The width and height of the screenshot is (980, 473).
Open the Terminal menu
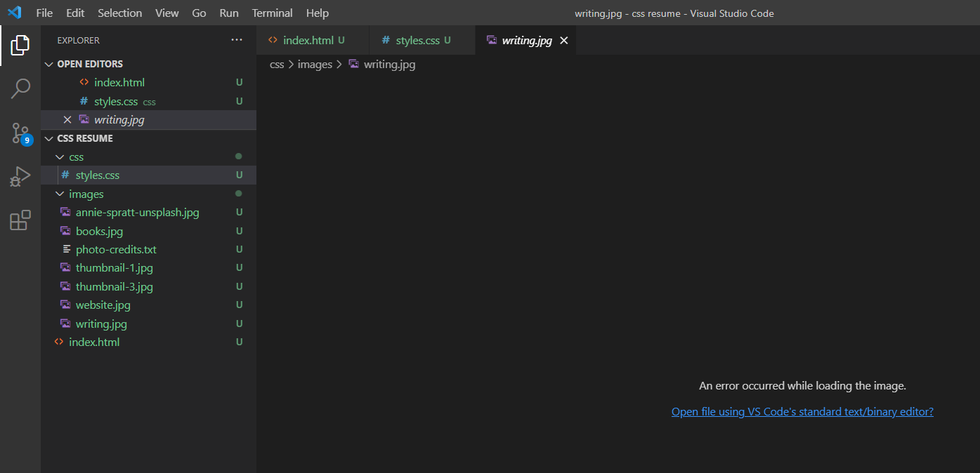point(273,13)
